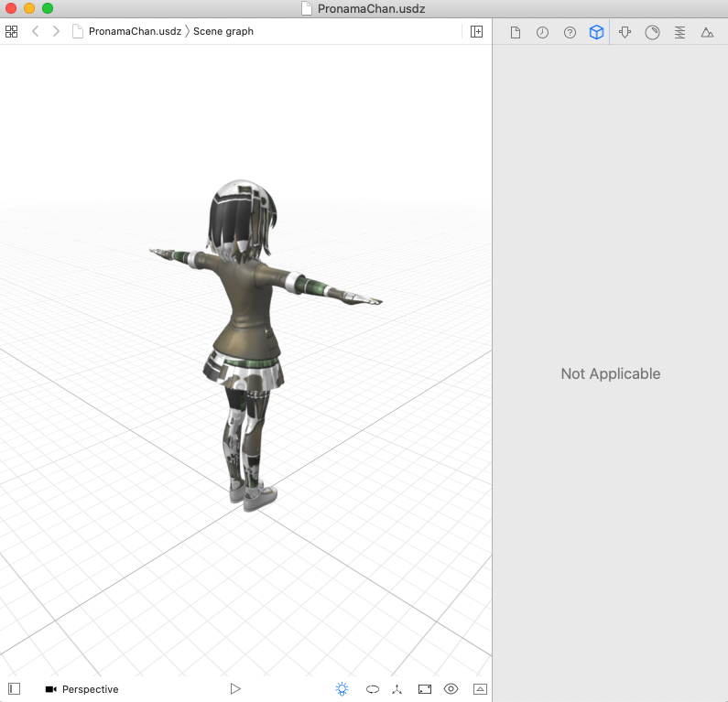Open the History inspector tab
This screenshot has height=702, width=728.
[542, 32]
